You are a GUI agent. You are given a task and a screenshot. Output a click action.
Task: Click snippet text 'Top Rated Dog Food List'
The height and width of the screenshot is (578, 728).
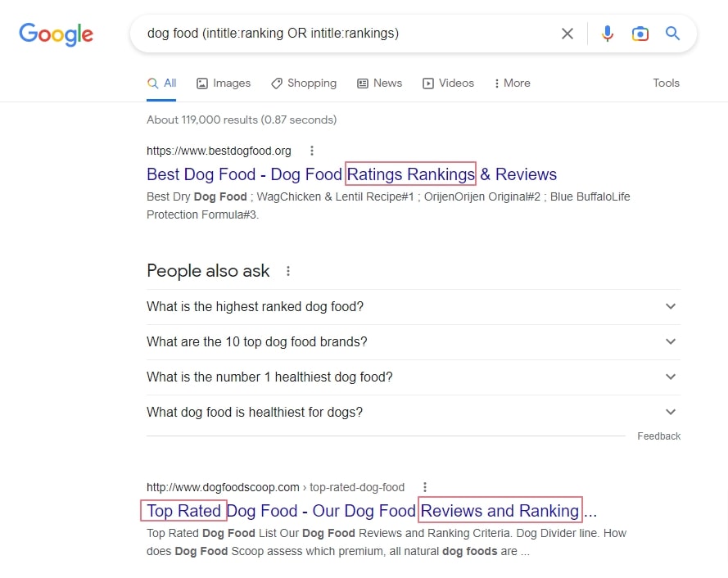211,534
